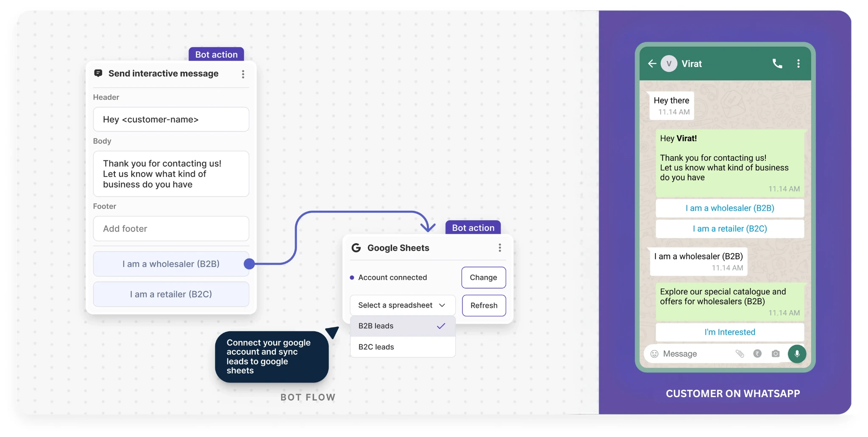Choose B2B leads from spreadsheet list
Screen dimensions: 868x437
pyautogui.click(x=402, y=326)
